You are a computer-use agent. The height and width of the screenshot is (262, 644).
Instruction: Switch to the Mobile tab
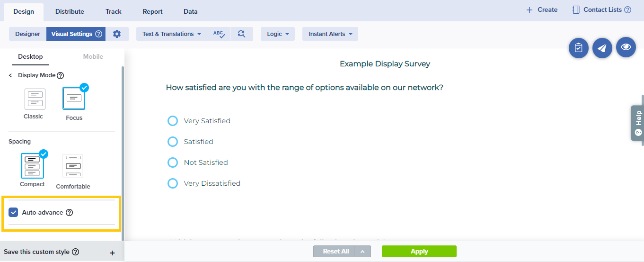[x=93, y=56]
